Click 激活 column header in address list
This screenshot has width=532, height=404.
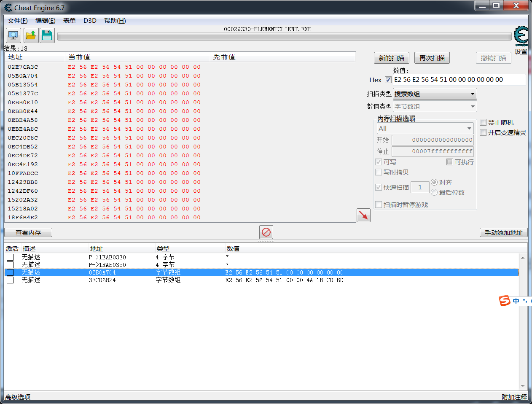click(12, 249)
